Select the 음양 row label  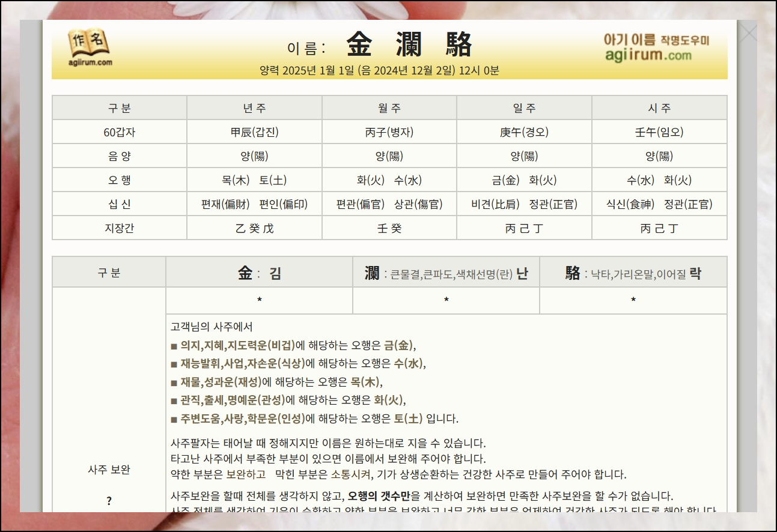120,156
